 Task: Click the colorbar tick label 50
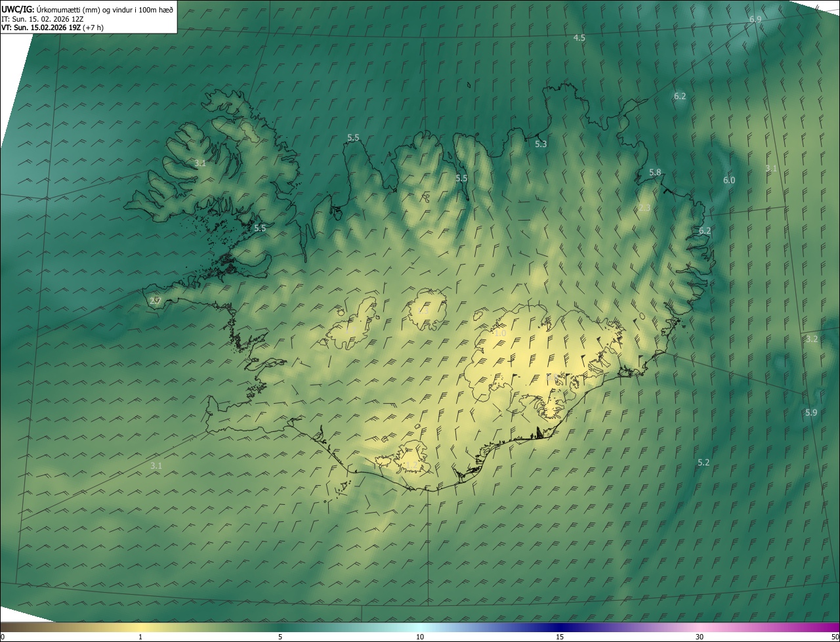click(x=835, y=637)
